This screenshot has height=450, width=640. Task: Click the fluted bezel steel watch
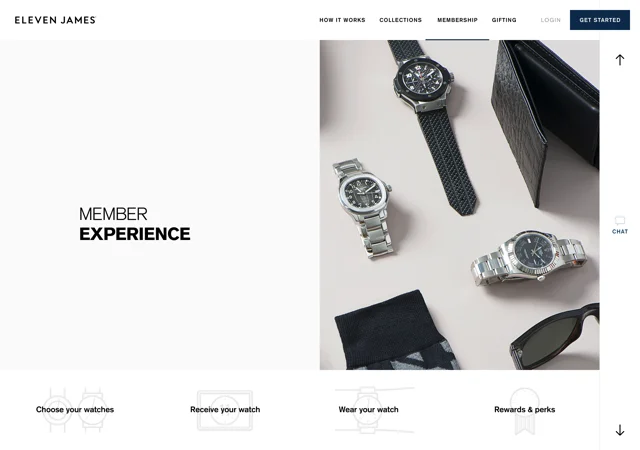point(529,257)
